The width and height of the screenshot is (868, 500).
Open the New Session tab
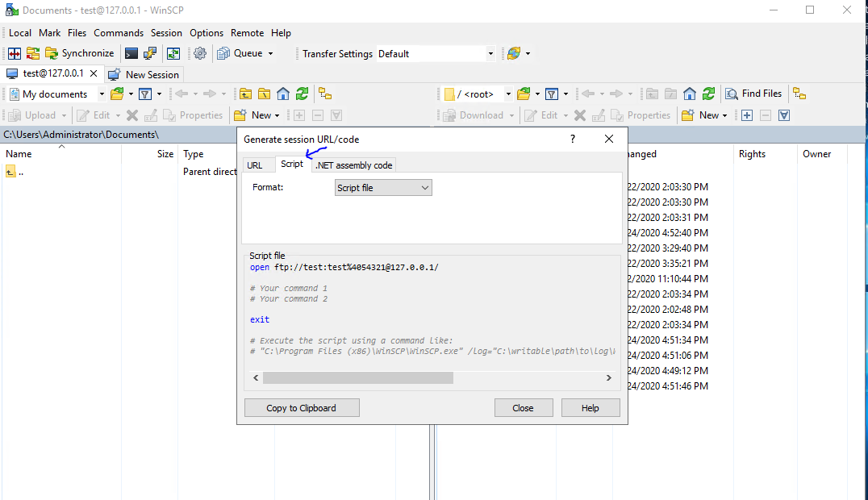[x=144, y=75]
